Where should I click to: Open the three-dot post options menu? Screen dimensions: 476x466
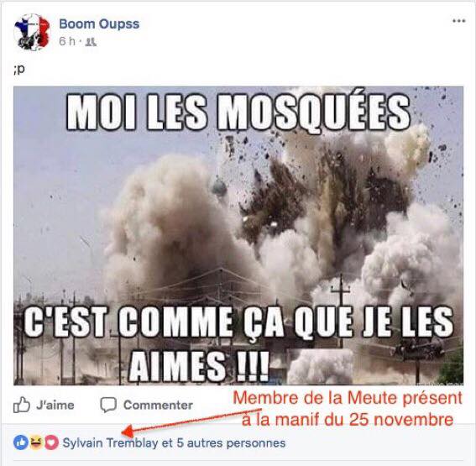pyautogui.click(x=458, y=21)
